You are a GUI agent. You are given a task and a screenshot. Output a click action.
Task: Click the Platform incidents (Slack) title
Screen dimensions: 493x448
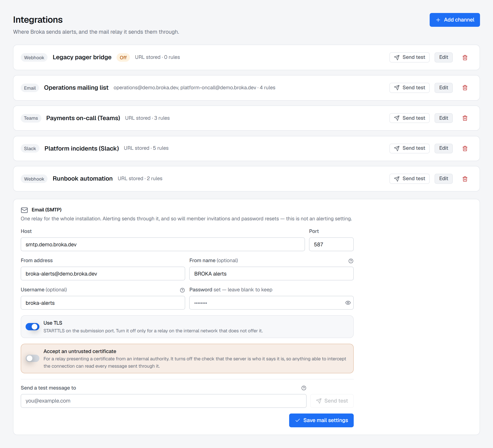[x=81, y=148]
